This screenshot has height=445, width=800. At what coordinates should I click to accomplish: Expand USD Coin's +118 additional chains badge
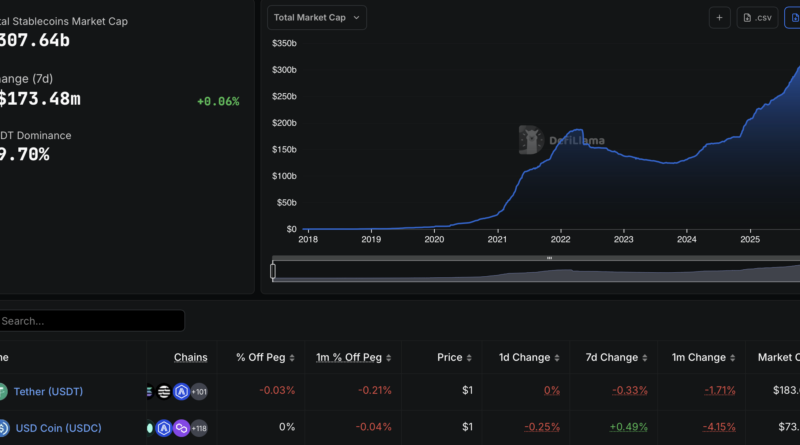[198, 427]
